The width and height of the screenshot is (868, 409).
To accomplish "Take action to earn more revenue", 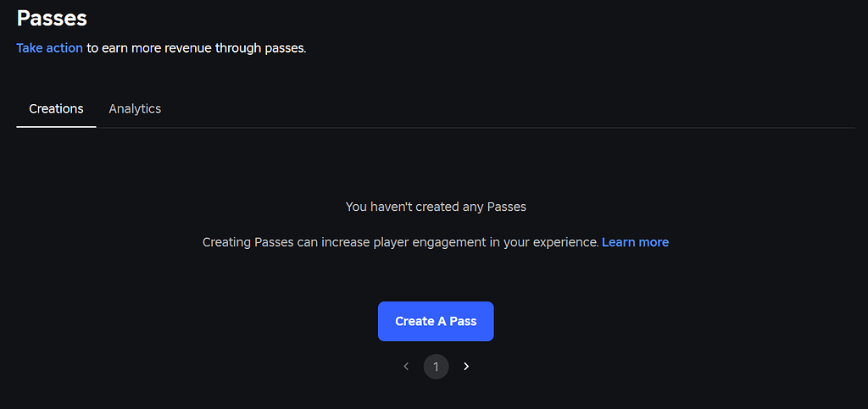I will (x=49, y=48).
